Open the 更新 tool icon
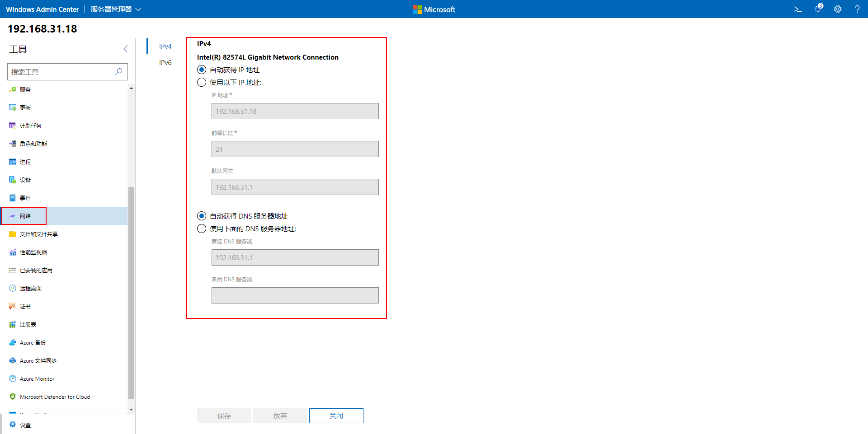 tap(13, 107)
